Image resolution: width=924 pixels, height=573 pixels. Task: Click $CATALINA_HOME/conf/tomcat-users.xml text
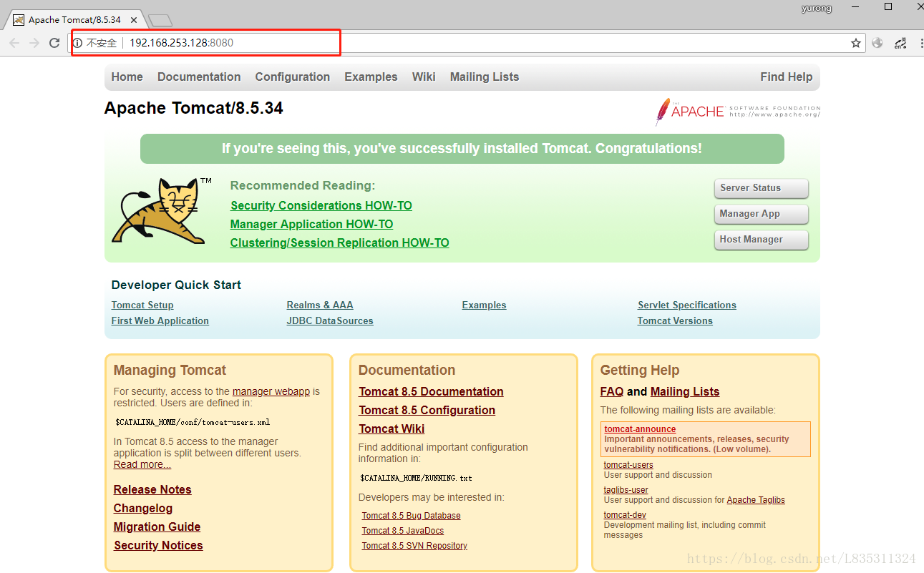[x=193, y=422]
